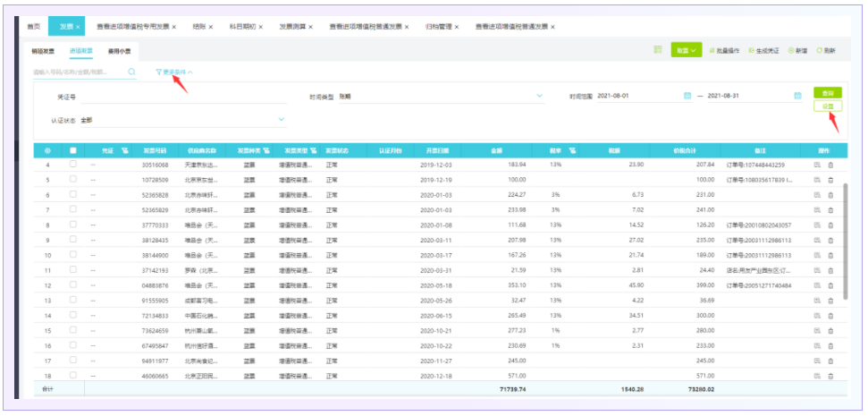Open the 时间类型 dropdown

pyautogui.click(x=540, y=96)
